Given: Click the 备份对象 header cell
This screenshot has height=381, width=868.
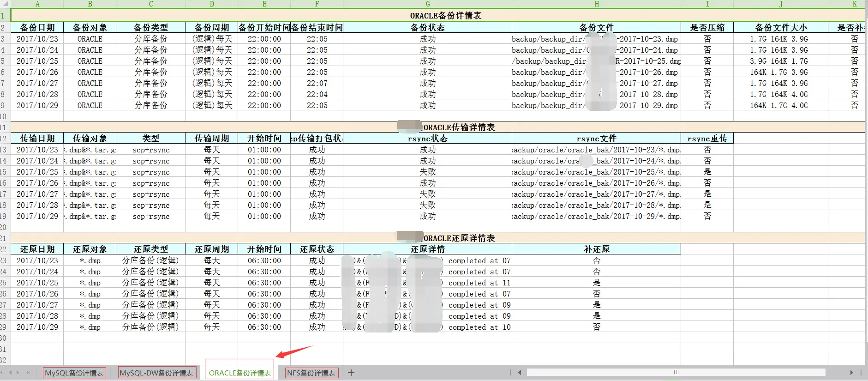Looking at the screenshot, I should pos(90,27).
